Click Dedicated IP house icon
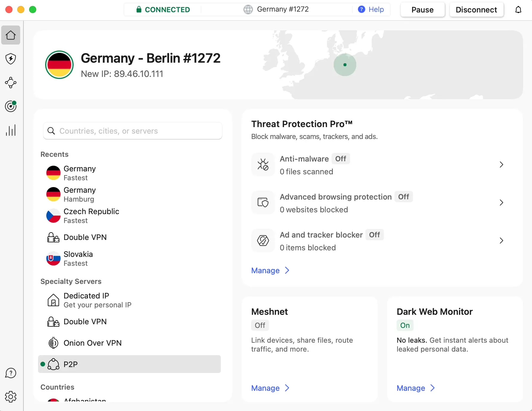Viewport: 532px width, 411px height. (53, 300)
